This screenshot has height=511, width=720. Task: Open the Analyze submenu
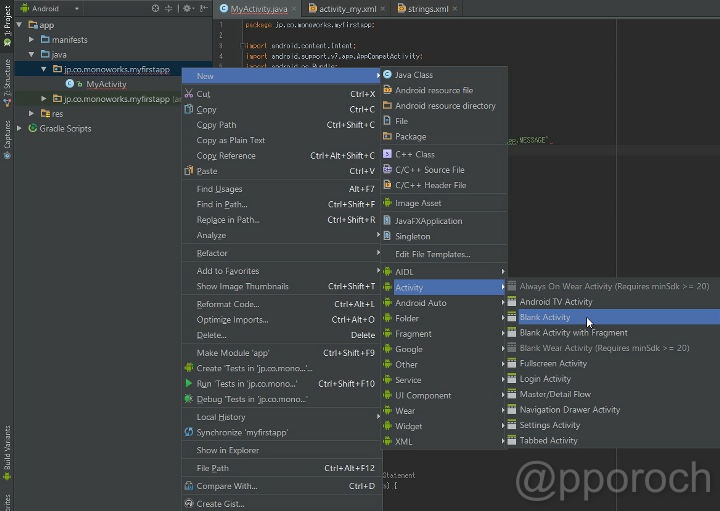click(281, 235)
